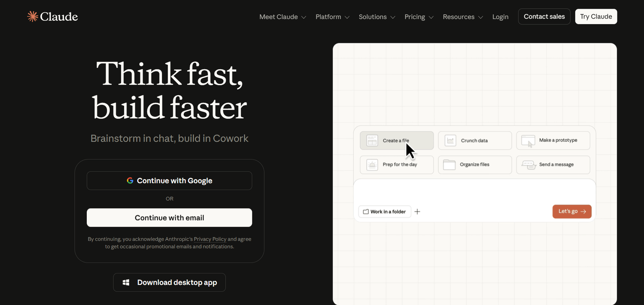Sign in via Continue with Google
Screen dimensions: 644x305
(169, 181)
